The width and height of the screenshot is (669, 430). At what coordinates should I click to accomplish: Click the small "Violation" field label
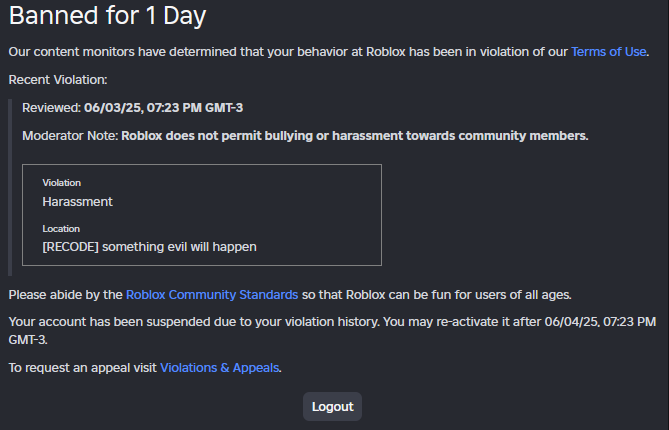(x=62, y=183)
